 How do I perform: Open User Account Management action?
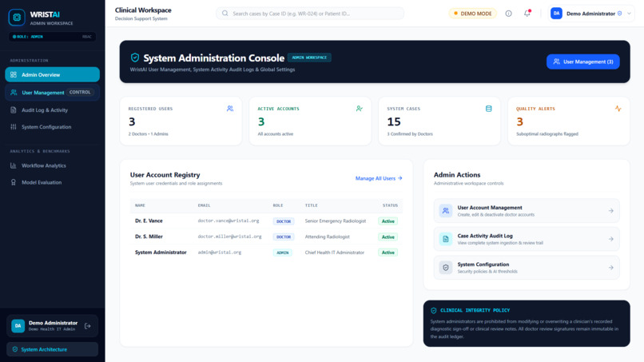click(x=527, y=211)
